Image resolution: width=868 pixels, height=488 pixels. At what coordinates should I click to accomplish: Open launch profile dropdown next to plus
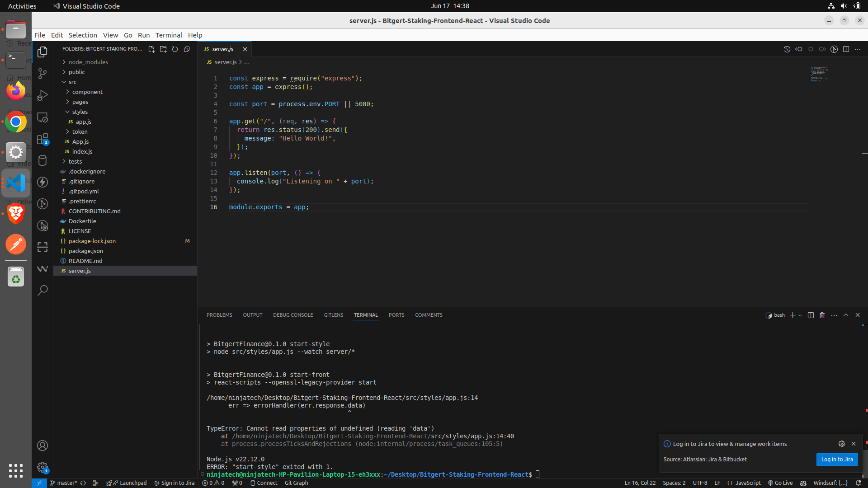[x=801, y=315]
